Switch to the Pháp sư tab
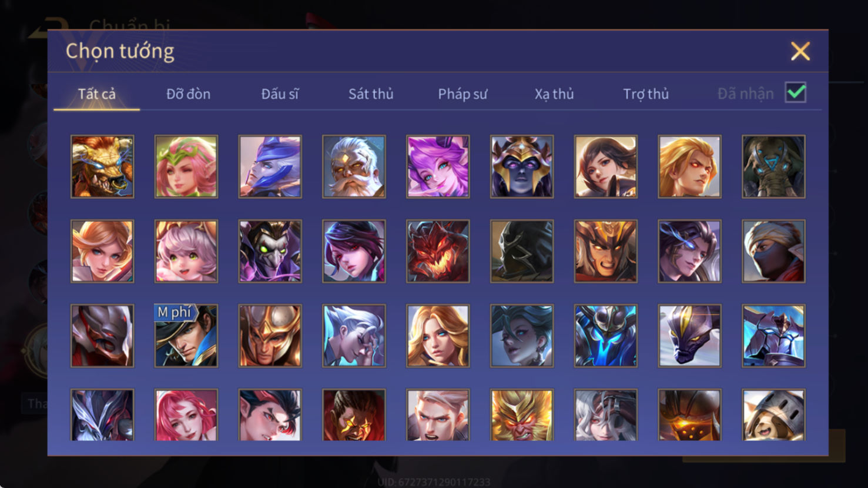This screenshot has width=868, height=488. [x=463, y=94]
